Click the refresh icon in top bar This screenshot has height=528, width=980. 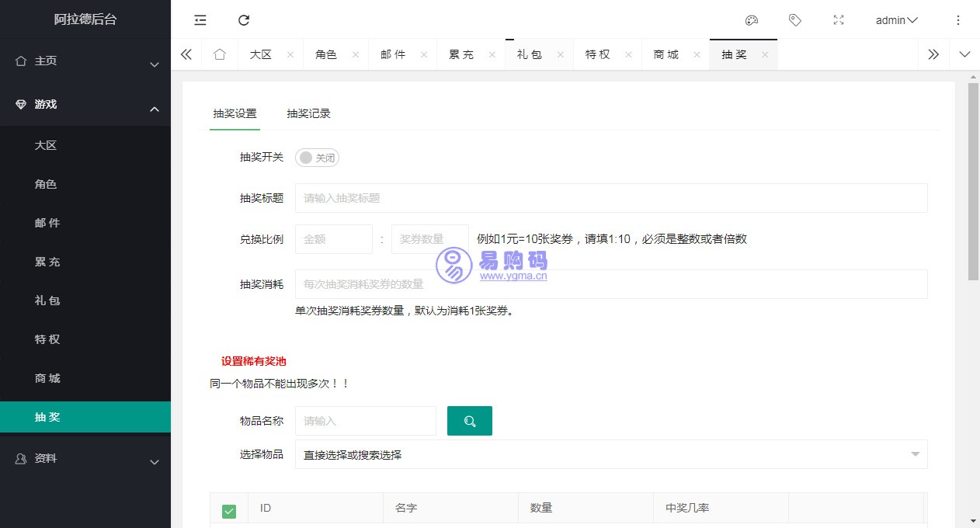[244, 20]
